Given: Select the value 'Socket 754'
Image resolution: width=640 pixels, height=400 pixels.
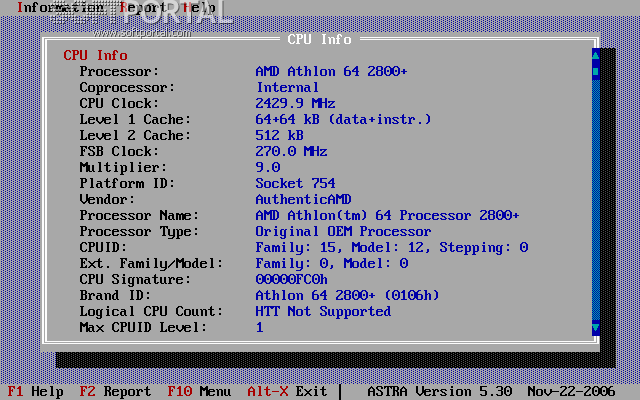Looking at the screenshot, I should [x=295, y=183].
